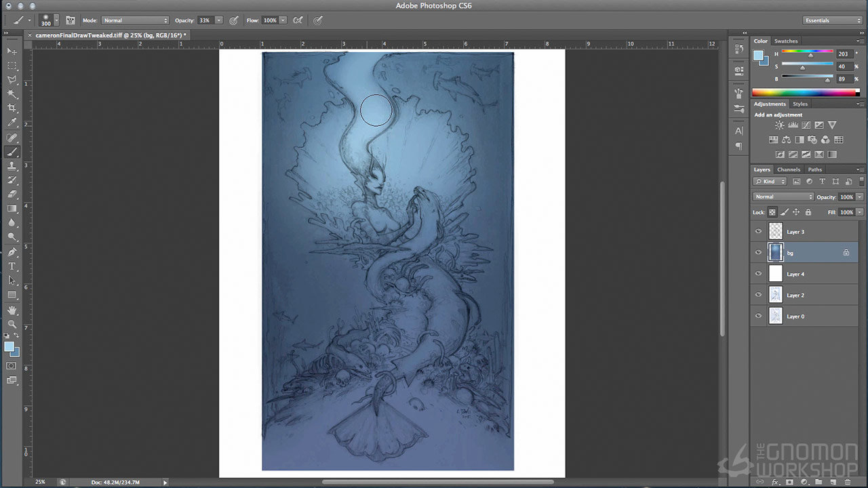Toggle lock transparent pixels
The height and width of the screenshot is (488, 868).
tap(772, 212)
